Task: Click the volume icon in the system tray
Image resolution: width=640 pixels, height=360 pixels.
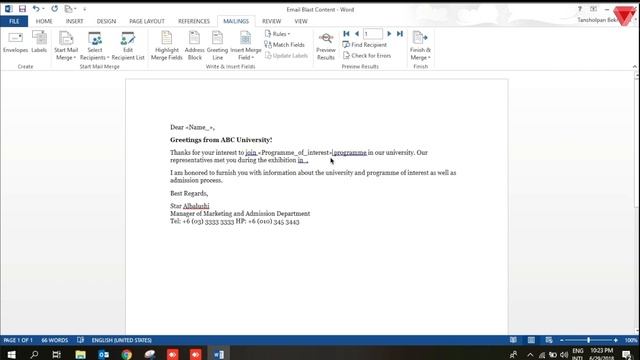Action: click(564, 355)
